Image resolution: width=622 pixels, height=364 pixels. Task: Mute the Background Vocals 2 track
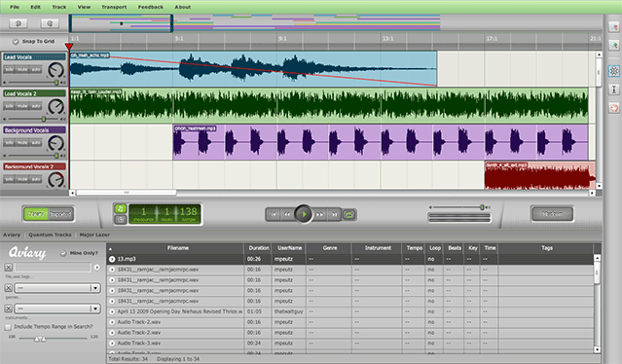click(x=22, y=179)
